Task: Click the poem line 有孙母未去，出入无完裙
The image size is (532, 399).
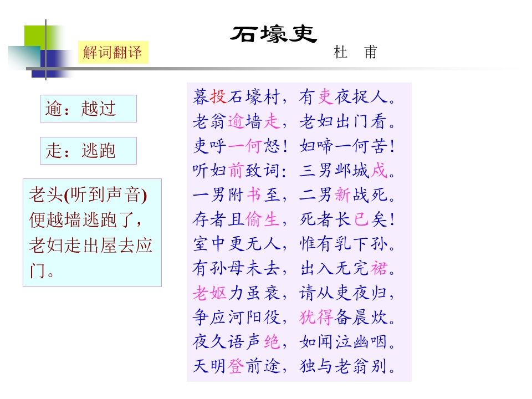Action: [x=294, y=268]
